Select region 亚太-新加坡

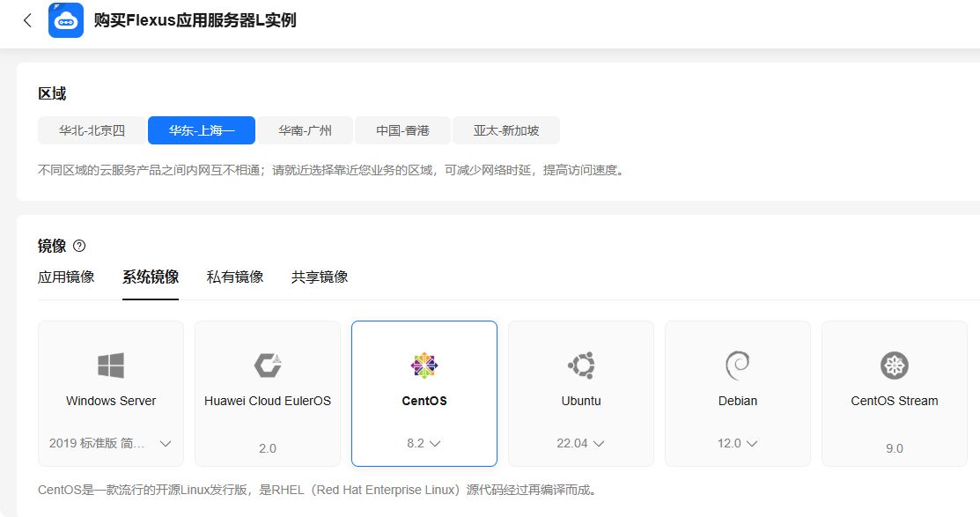506,130
